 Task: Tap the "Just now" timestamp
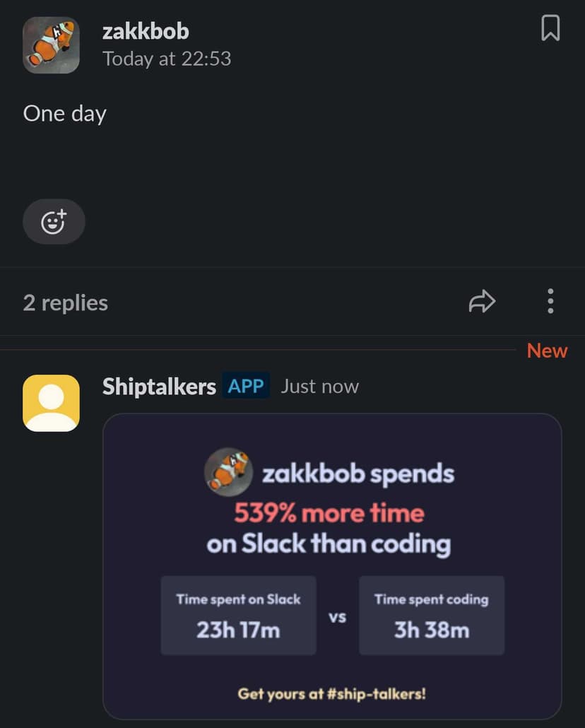coord(319,387)
